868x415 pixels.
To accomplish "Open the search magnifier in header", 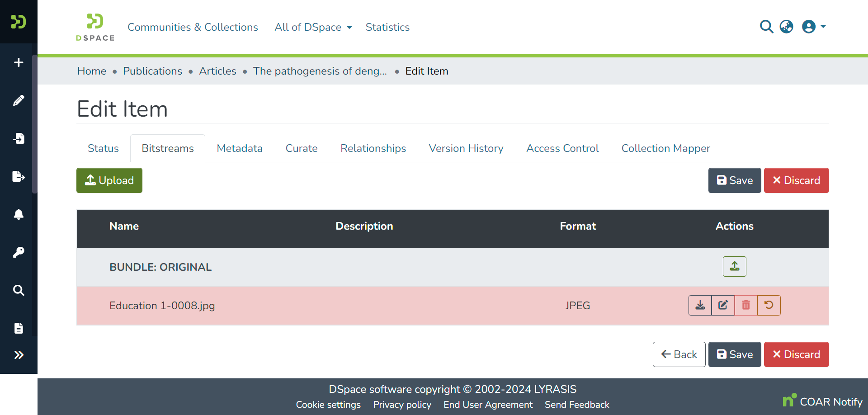I will click(x=766, y=27).
